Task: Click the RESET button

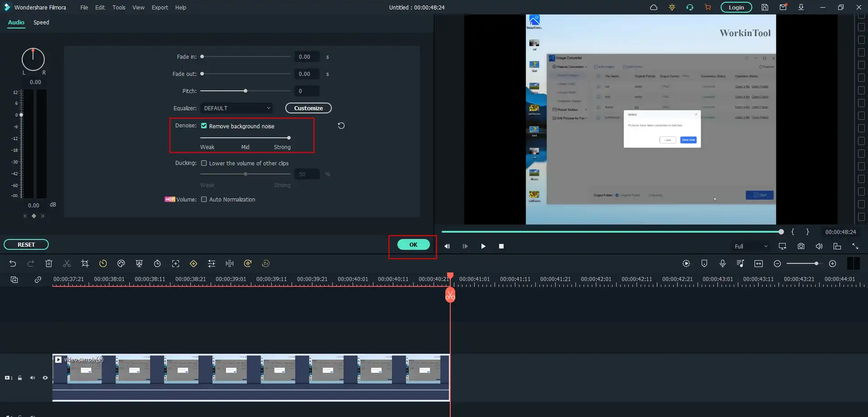Action: (26, 244)
